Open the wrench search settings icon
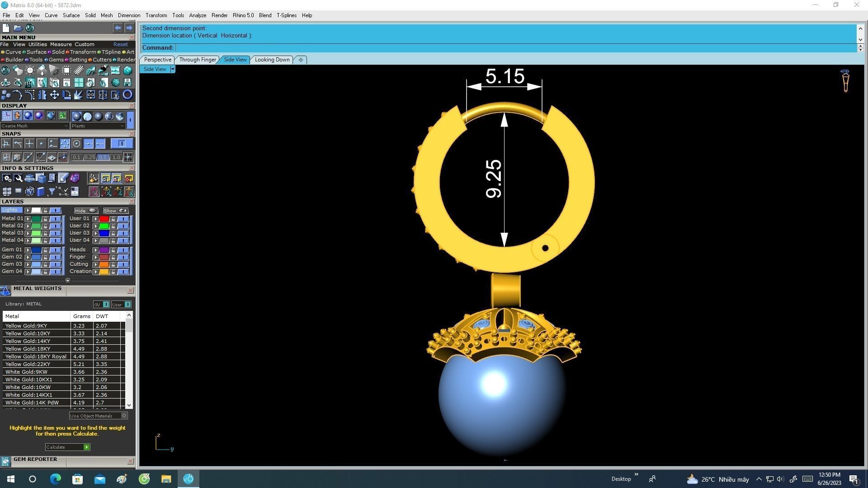The width and height of the screenshot is (868, 488). click(18, 178)
